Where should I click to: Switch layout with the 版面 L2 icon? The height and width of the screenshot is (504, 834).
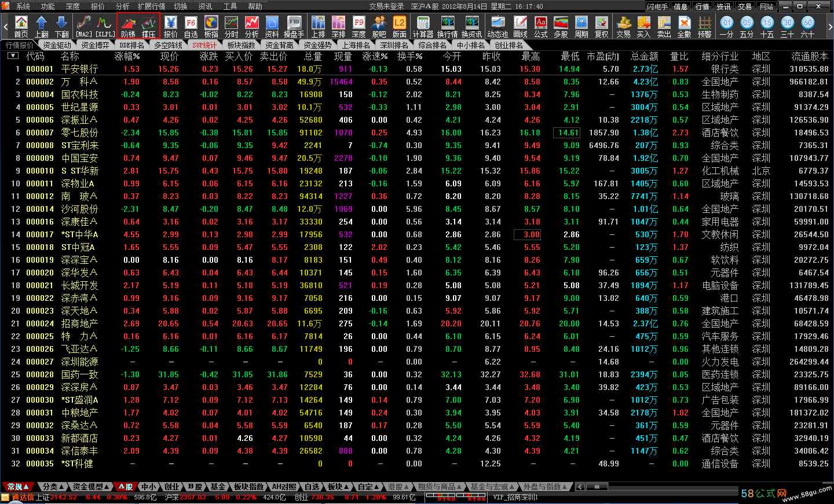(x=400, y=27)
